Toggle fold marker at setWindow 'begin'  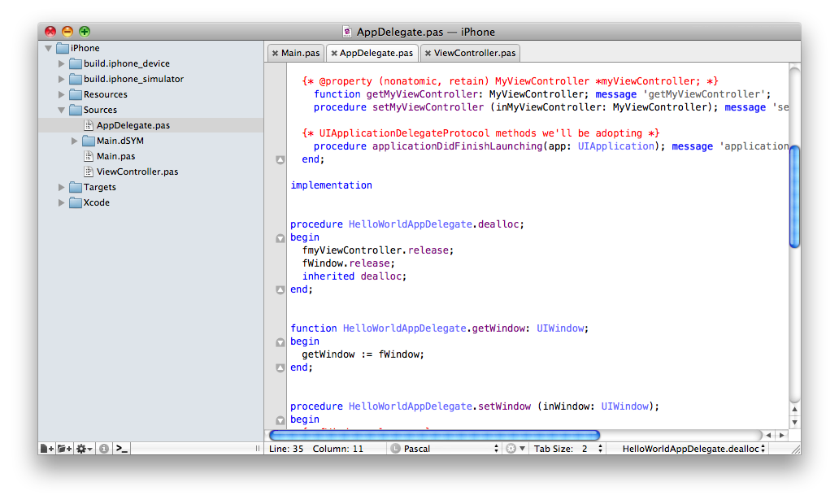(x=280, y=420)
